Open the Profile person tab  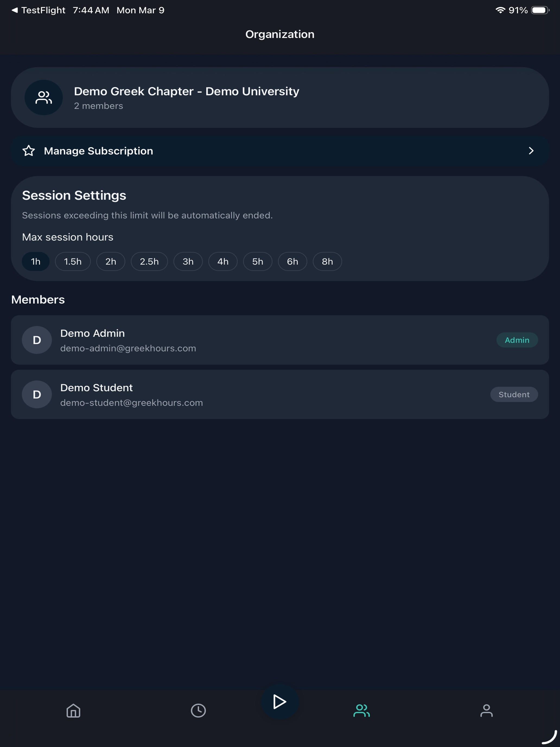[486, 711]
